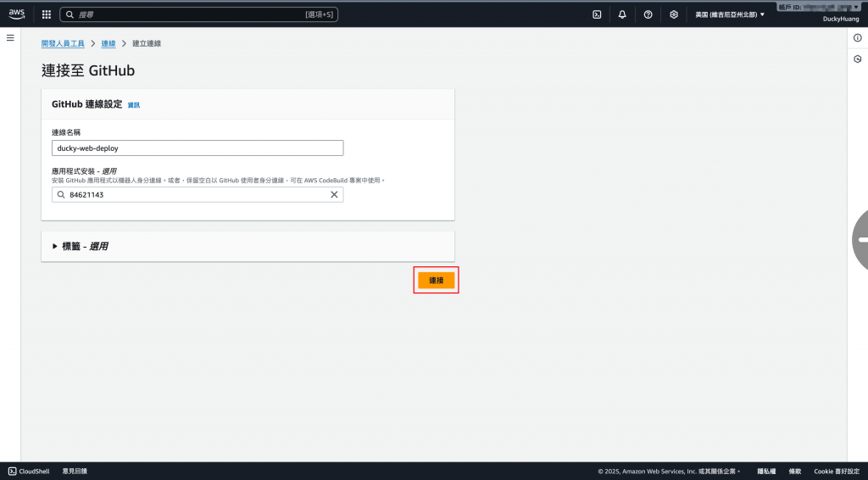Open the US N. Virginia region dropdown
868x480 pixels.
[730, 14]
